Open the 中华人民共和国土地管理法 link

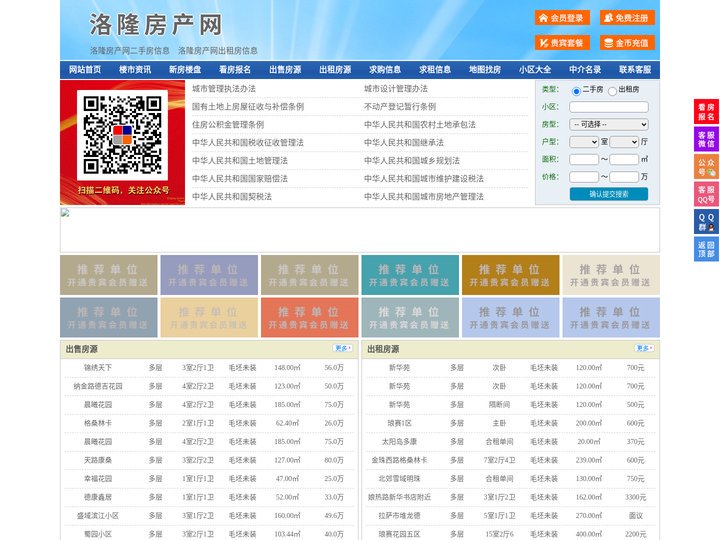pos(240,160)
